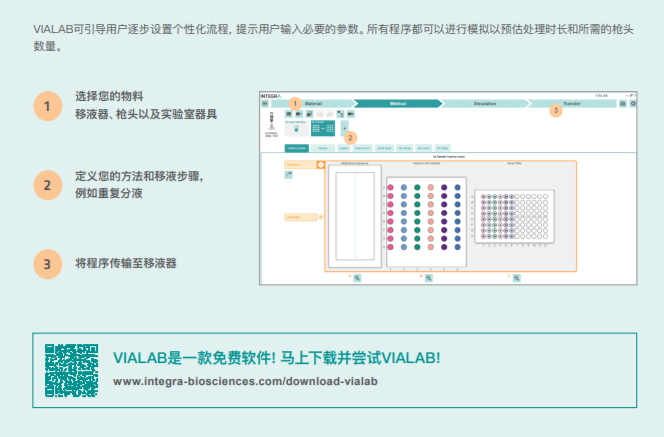Select the green tube in the top rack row
664x437 pixels.
click(x=417, y=187)
